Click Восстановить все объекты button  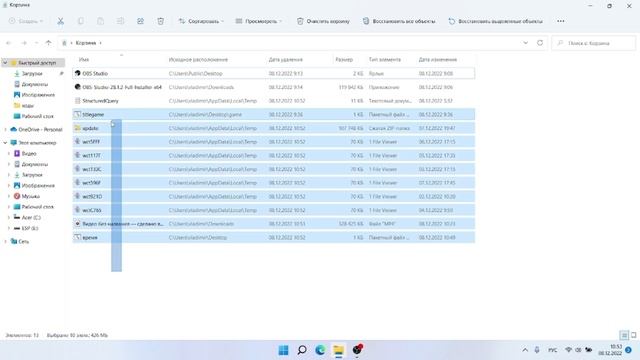[399, 21]
